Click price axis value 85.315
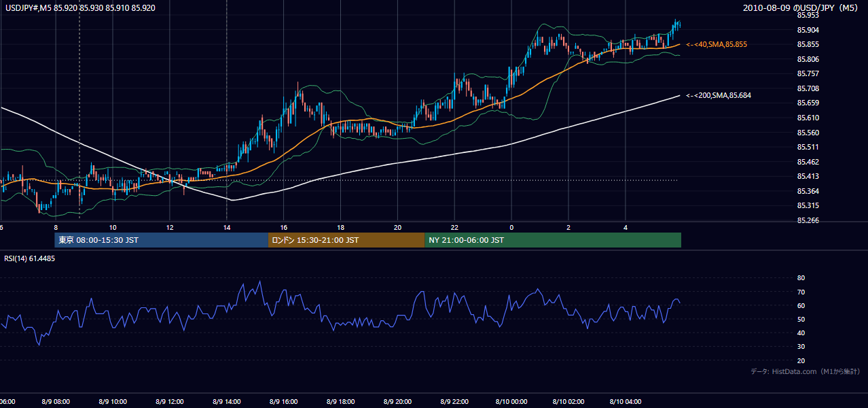Screen dimensions: 868x408 [808, 205]
